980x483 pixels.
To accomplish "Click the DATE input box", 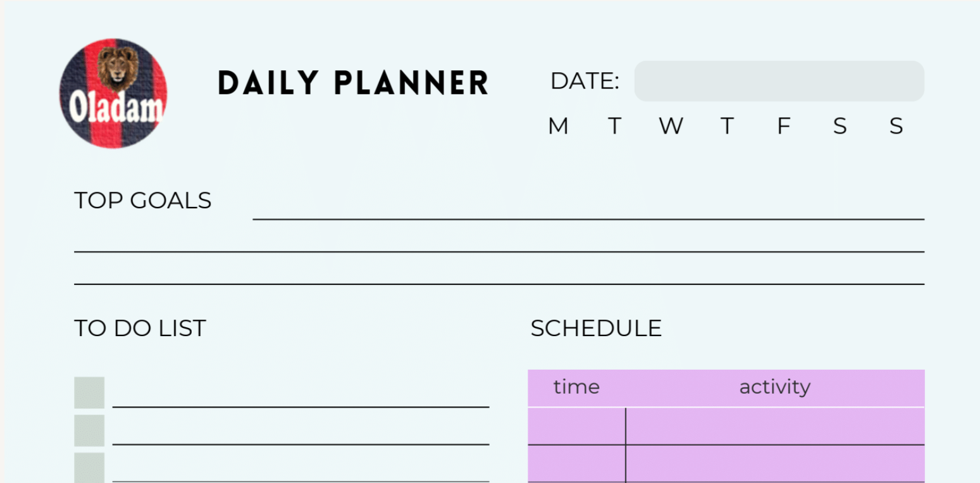I will click(779, 81).
